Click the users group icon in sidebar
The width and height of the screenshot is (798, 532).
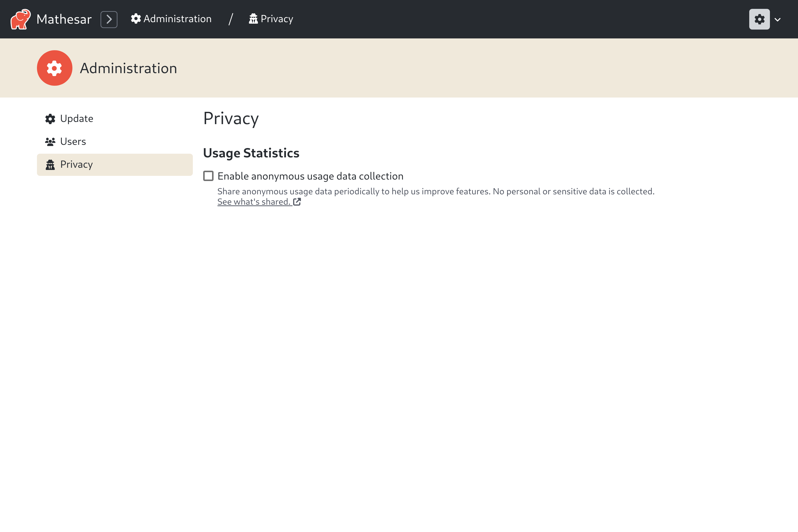pyautogui.click(x=50, y=141)
